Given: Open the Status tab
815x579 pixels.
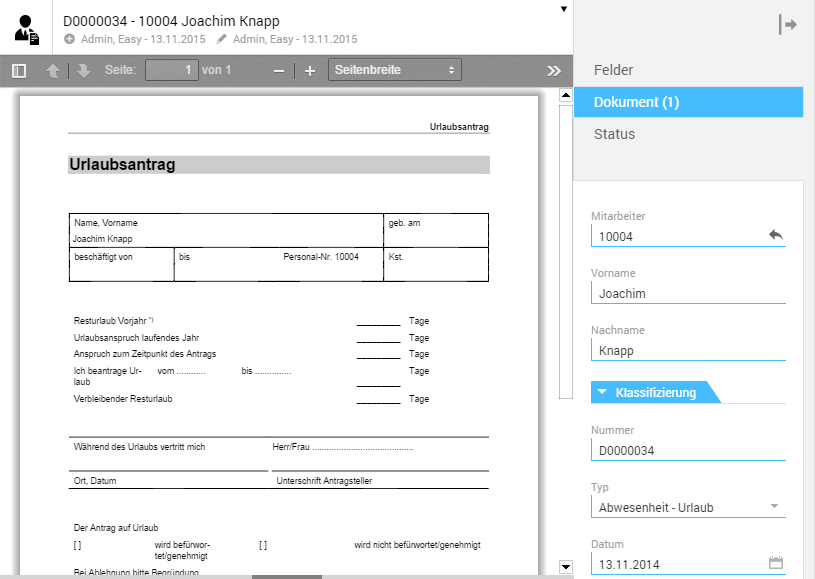Looking at the screenshot, I should pyautogui.click(x=614, y=134).
